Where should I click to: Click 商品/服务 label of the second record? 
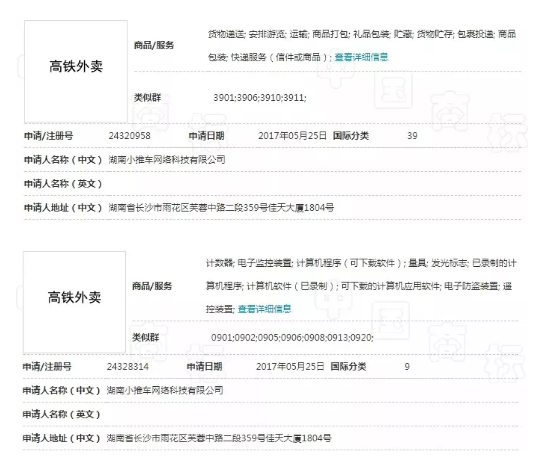coord(152,286)
